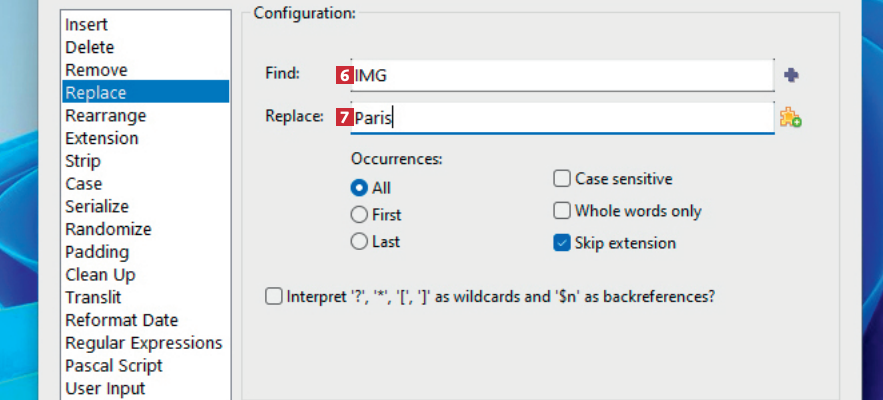883x400 pixels.
Task: Enable the Case sensitive checkbox
Action: (x=562, y=179)
